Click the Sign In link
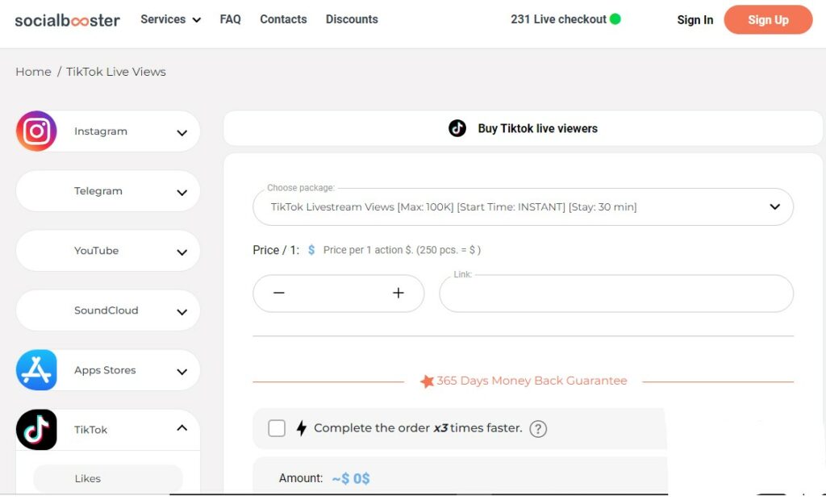 695,20
